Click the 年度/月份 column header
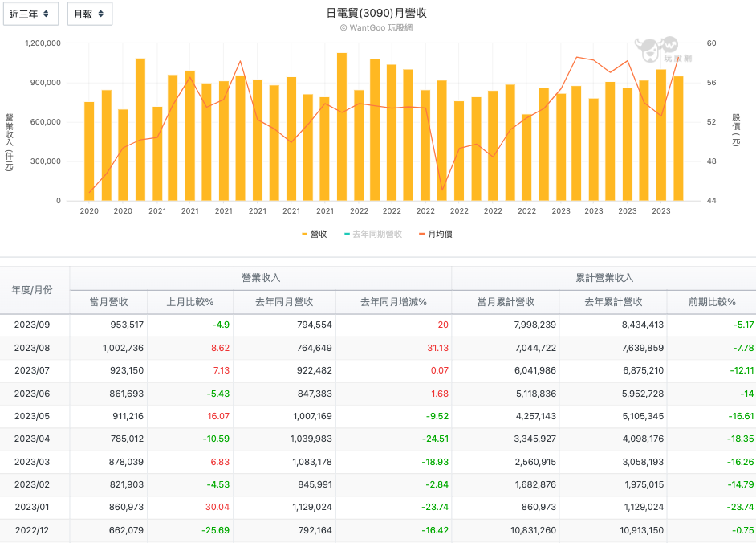Screen dimensions: 756x543 (x=35, y=289)
